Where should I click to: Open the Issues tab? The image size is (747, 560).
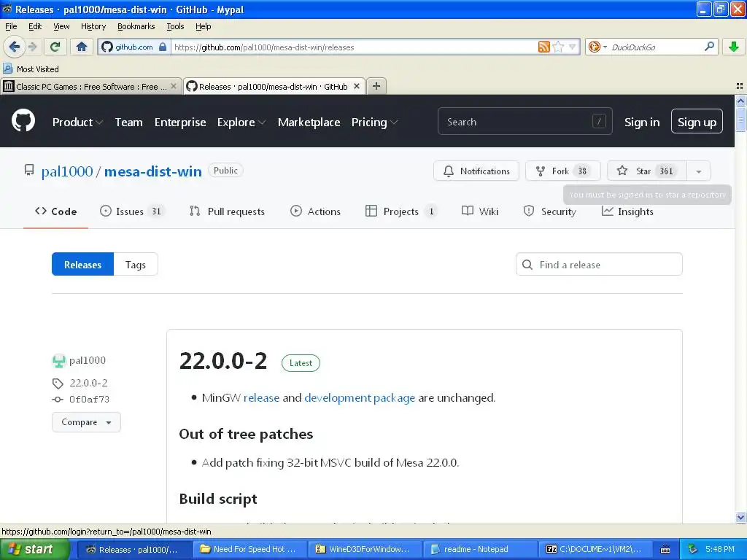132,211
